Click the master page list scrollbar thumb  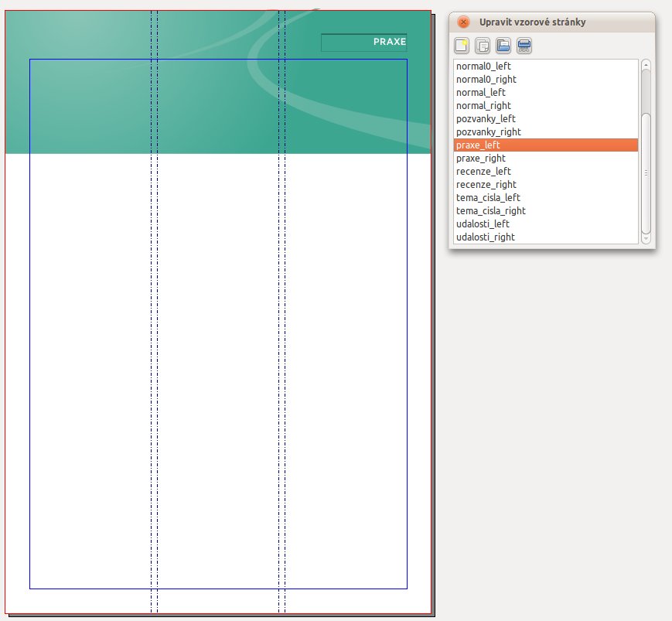tap(646, 173)
